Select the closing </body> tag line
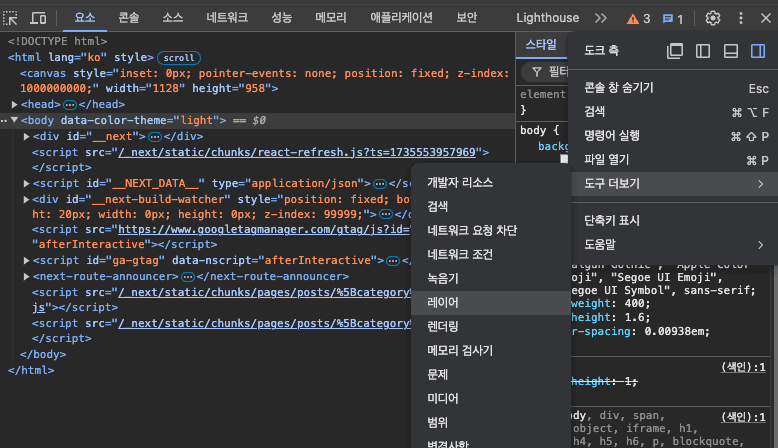The height and width of the screenshot is (448, 778). 43,354
